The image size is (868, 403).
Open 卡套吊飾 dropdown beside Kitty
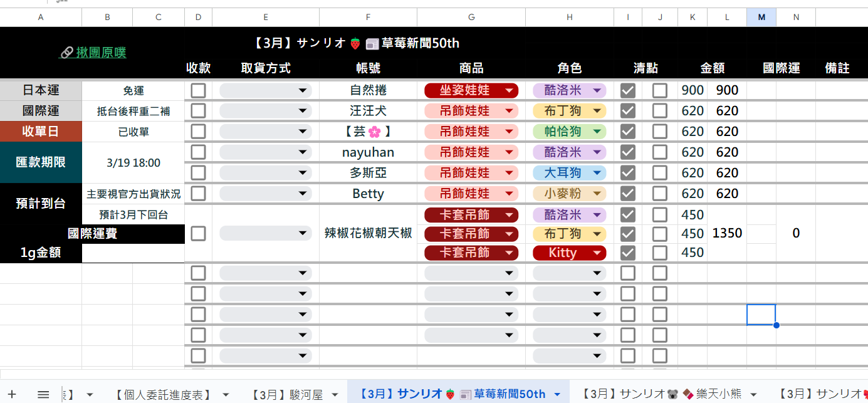471,253
